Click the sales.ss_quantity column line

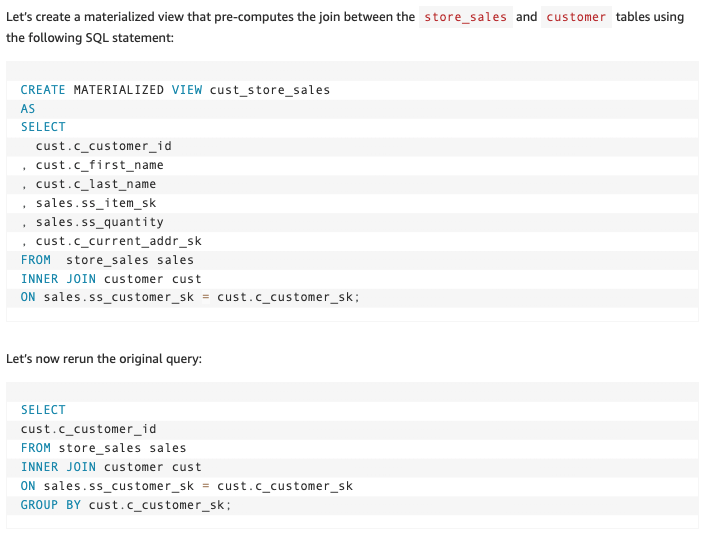pyautogui.click(x=92, y=222)
